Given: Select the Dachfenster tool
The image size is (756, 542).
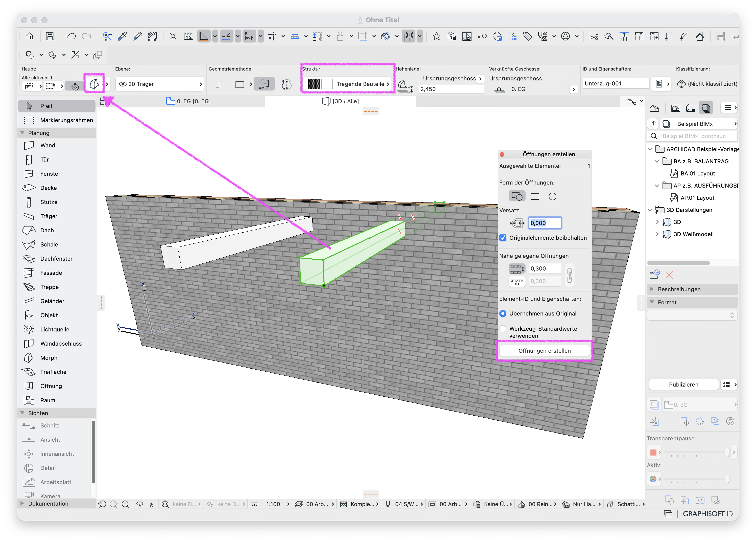Looking at the screenshot, I should click(57, 259).
